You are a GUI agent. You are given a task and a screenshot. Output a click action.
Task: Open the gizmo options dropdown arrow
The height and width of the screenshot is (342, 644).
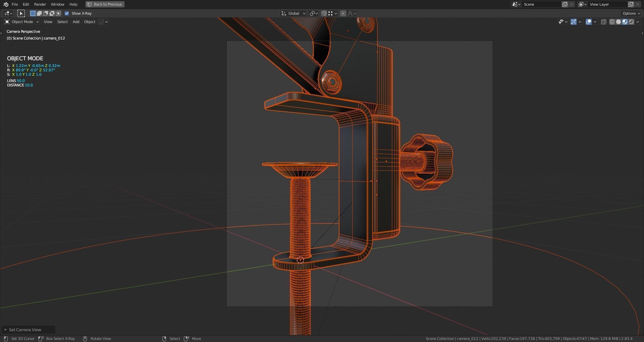[580, 22]
